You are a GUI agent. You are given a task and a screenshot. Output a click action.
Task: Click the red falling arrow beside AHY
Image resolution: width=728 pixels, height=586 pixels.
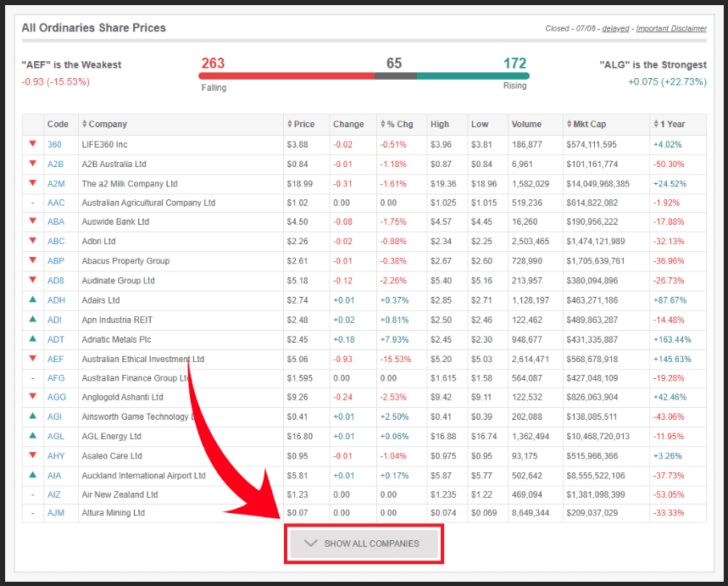click(x=32, y=455)
